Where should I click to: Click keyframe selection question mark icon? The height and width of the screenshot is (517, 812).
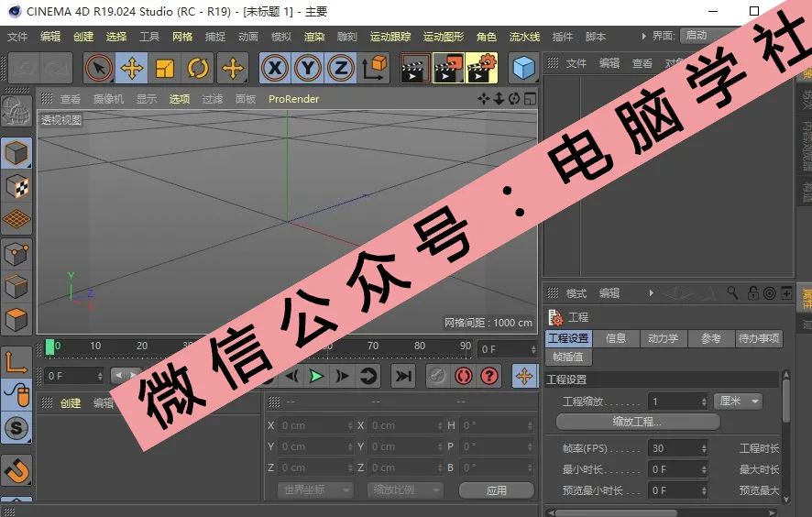(x=488, y=376)
